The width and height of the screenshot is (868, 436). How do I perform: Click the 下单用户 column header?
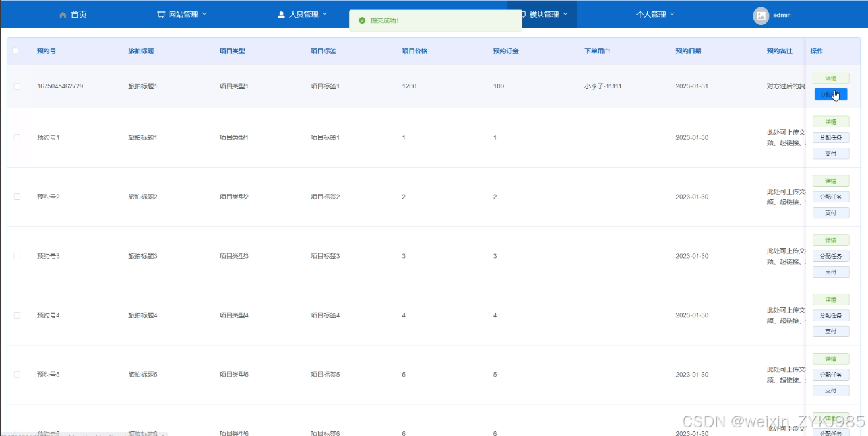(x=597, y=51)
